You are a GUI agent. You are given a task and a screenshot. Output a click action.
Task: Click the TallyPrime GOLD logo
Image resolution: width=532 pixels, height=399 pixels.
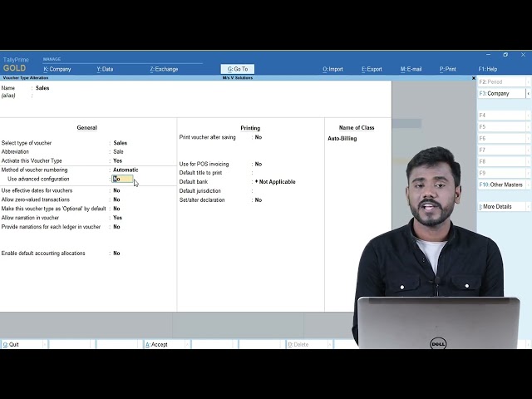click(16, 64)
